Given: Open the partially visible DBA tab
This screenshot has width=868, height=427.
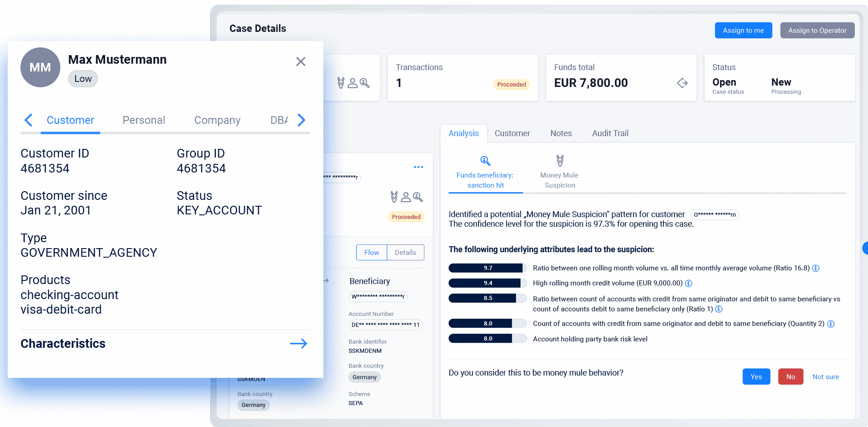Looking at the screenshot, I should click(279, 120).
